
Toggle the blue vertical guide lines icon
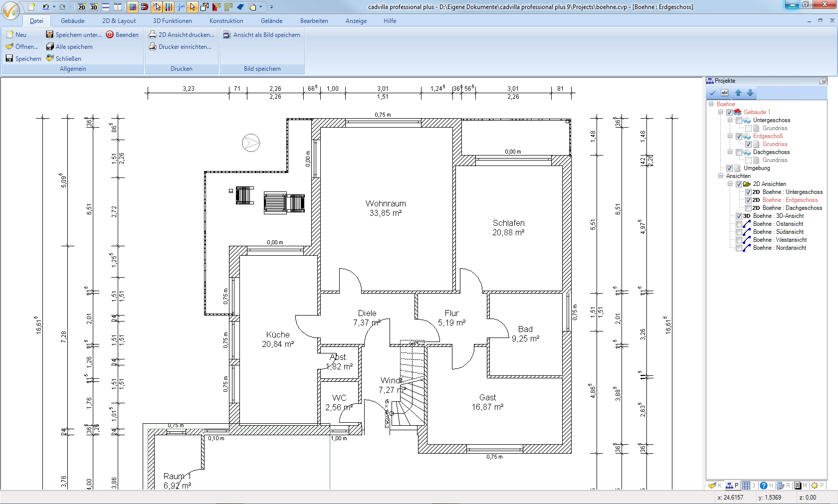(169, 7)
